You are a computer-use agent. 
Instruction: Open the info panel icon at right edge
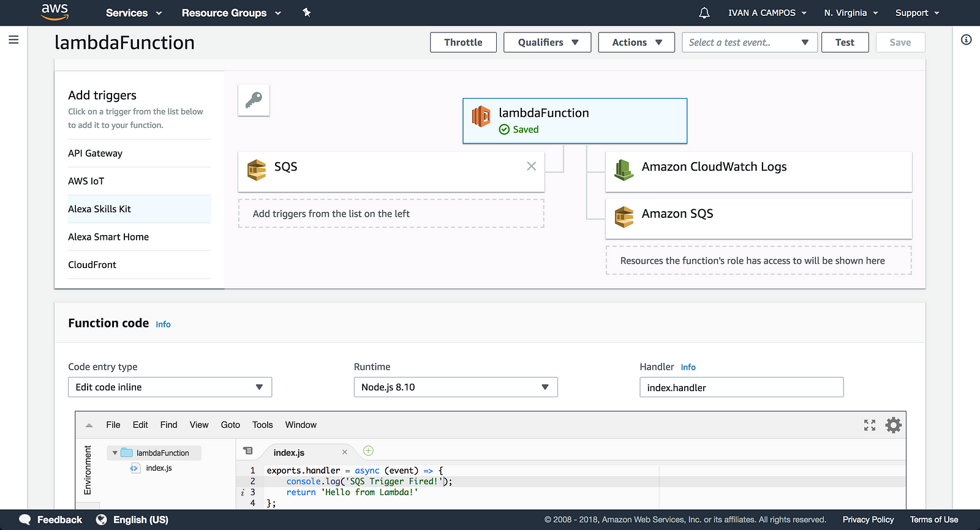pyautogui.click(x=967, y=40)
